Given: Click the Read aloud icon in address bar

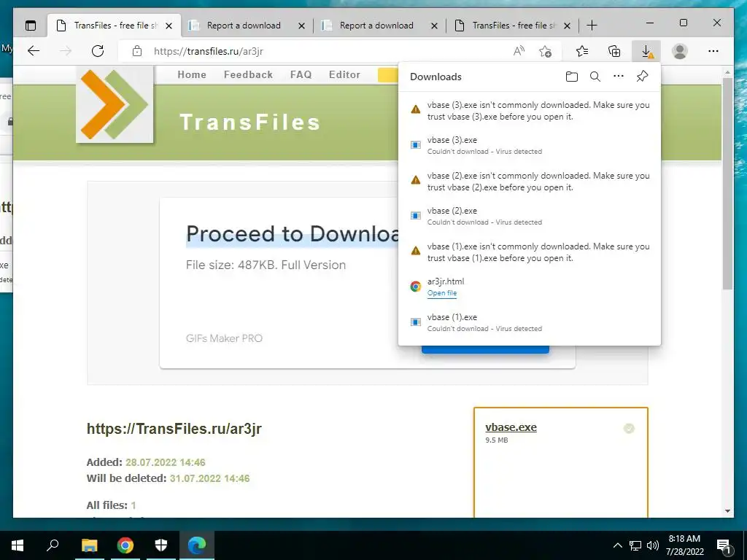Looking at the screenshot, I should [x=519, y=51].
